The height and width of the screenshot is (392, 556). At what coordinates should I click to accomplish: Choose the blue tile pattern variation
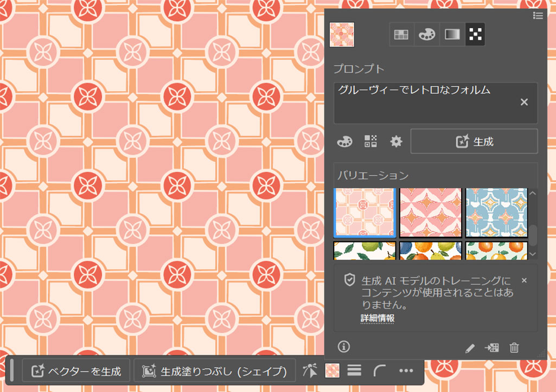pos(496,213)
